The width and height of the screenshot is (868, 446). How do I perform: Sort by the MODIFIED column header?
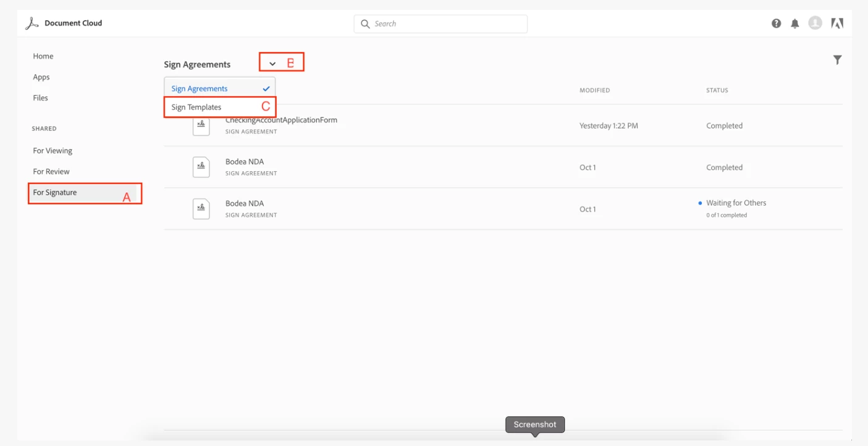(x=594, y=90)
